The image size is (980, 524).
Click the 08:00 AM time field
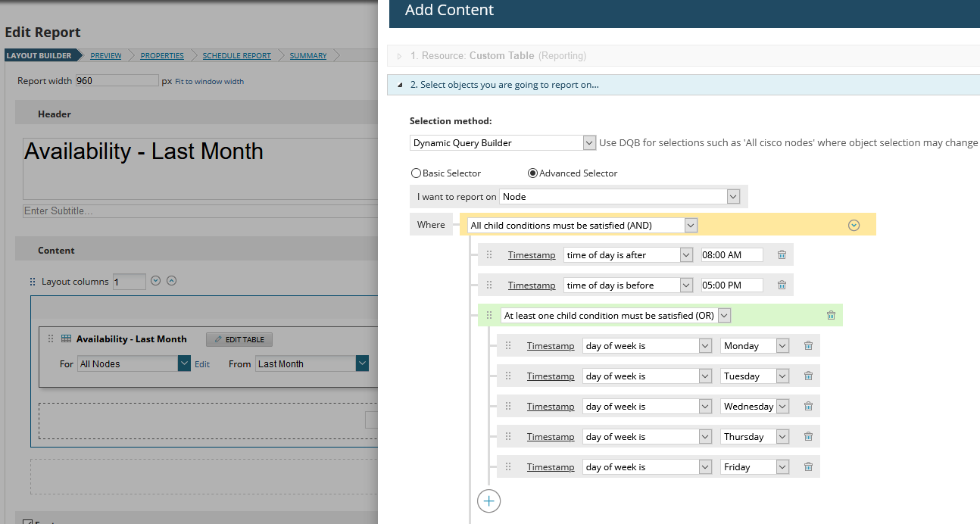tap(732, 255)
